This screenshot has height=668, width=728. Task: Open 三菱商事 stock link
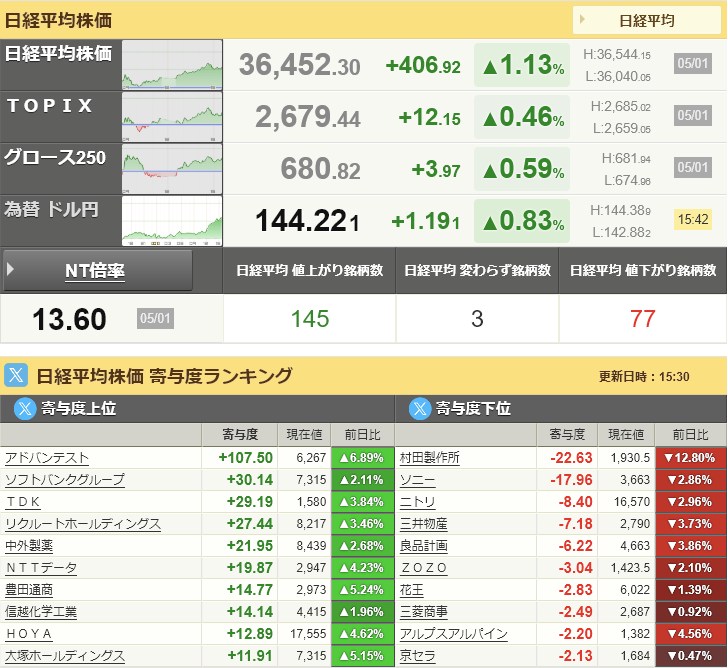click(x=423, y=612)
